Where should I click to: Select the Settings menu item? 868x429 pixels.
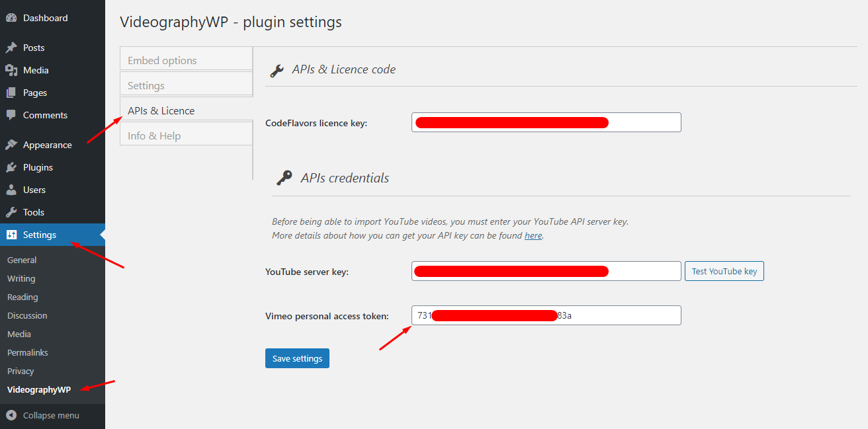pyautogui.click(x=52, y=235)
